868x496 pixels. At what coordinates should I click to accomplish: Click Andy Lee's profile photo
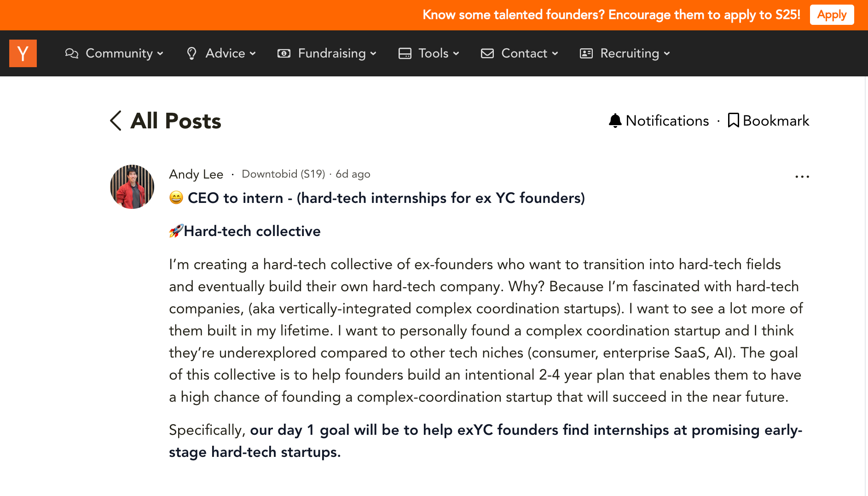[x=132, y=187]
